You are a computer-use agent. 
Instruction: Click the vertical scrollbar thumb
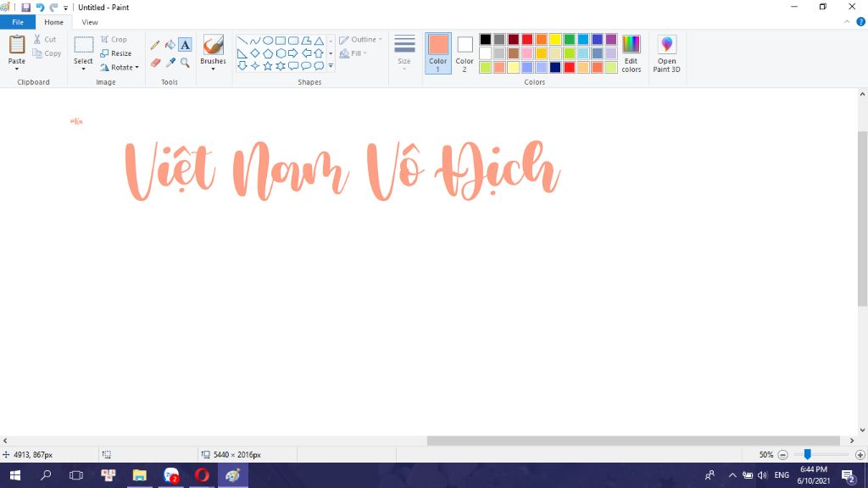click(862, 219)
